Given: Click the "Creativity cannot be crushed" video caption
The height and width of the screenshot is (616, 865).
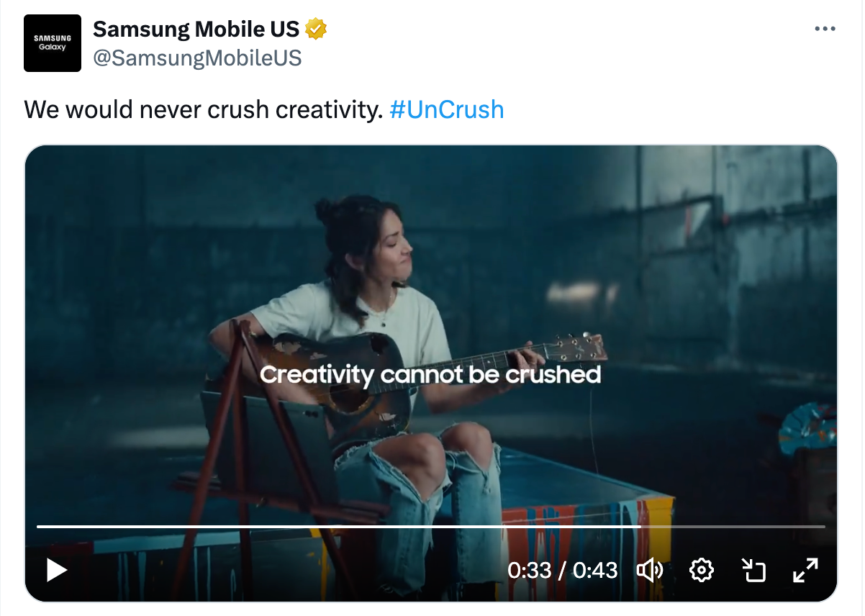Looking at the screenshot, I should 430,374.
